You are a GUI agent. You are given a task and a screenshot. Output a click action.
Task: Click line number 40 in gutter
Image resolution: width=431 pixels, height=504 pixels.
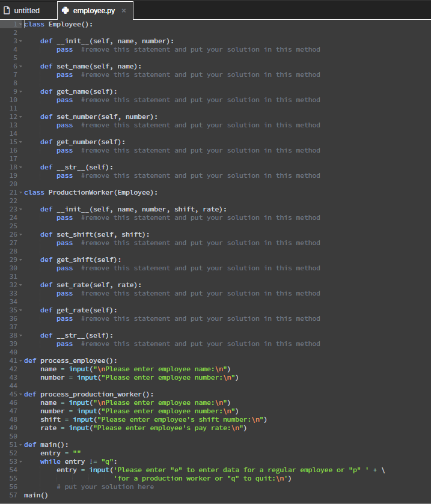[x=13, y=352]
